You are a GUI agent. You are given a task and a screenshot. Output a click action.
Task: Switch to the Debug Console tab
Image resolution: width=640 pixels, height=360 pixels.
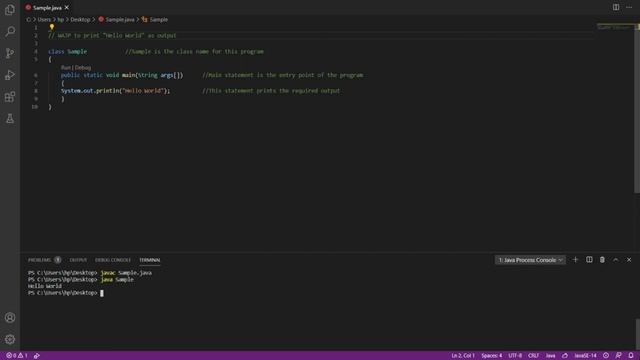click(113, 260)
